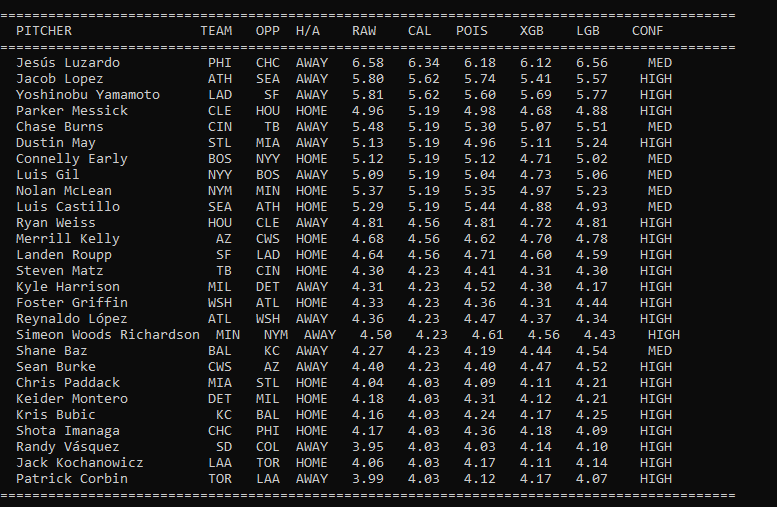Click POIS value 4.36 for Shota Imanaga
Image resolution: width=777 pixels, height=507 pixels.
pyautogui.click(x=480, y=431)
